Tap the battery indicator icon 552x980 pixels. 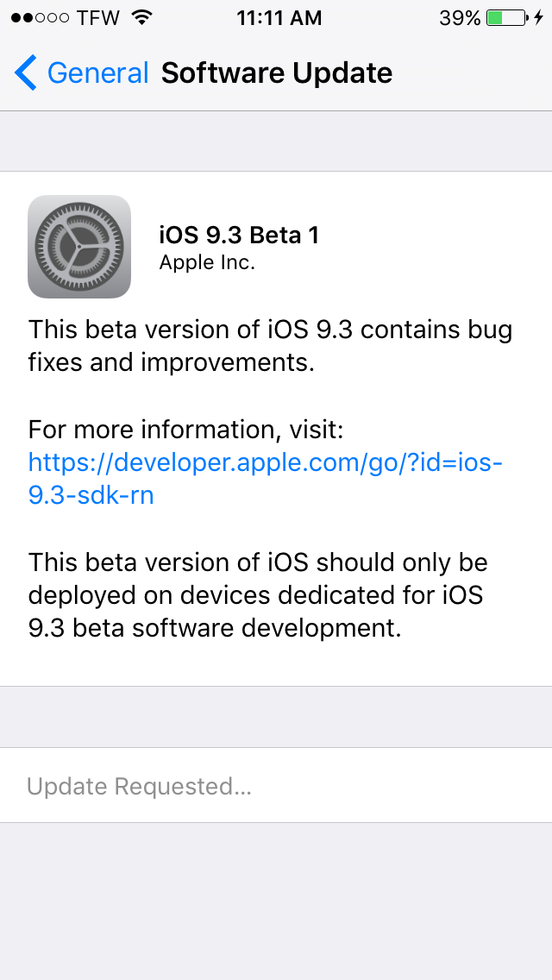click(x=507, y=17)
